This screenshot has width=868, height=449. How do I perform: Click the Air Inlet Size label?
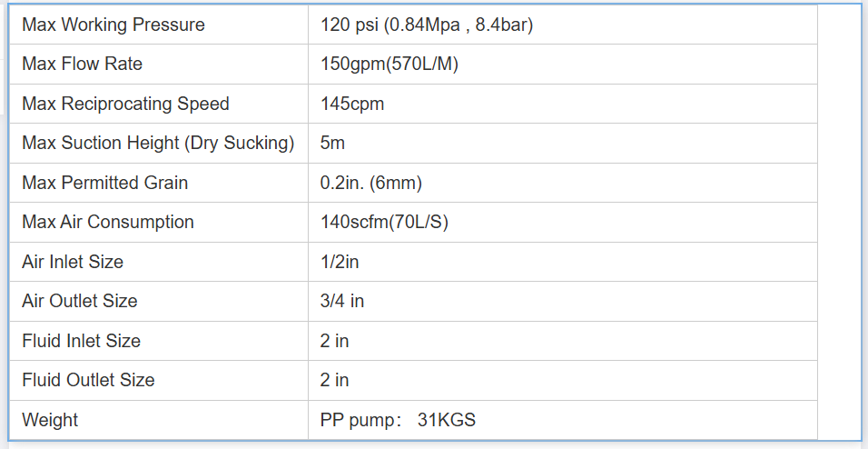click(73, 262)
